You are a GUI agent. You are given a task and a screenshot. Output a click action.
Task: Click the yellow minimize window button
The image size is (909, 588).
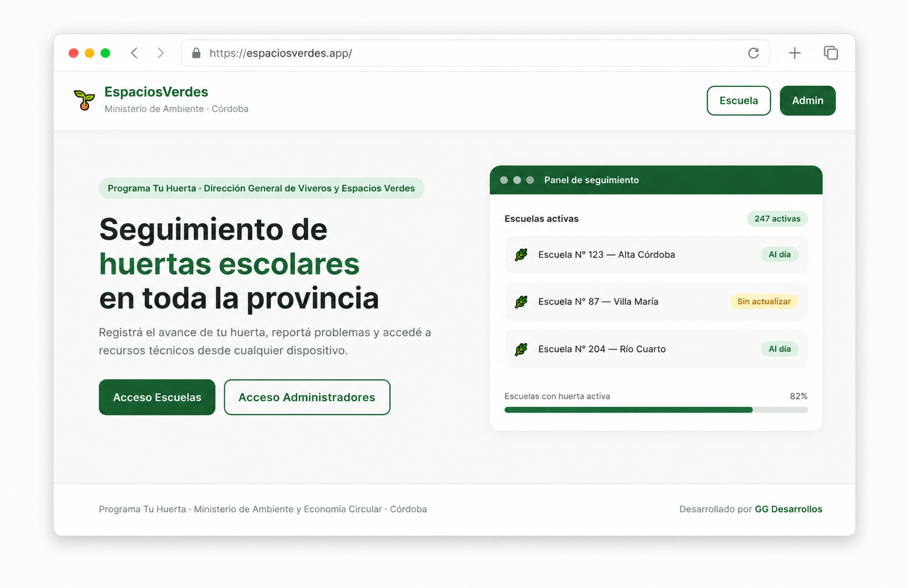click(x=89, y=53)
